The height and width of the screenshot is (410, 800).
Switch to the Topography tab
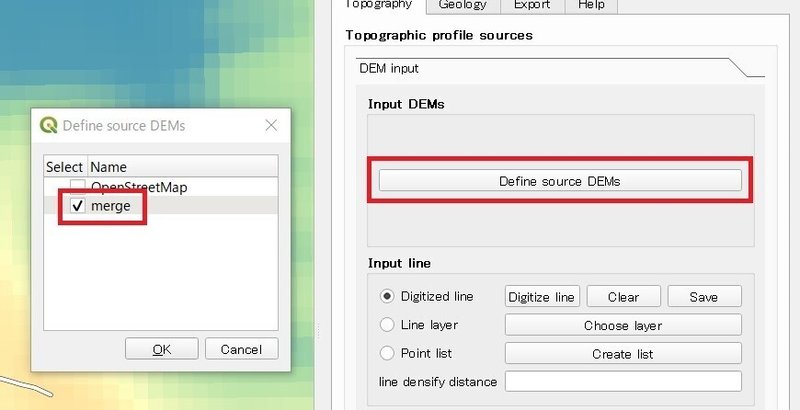click(x=379, y=5)
